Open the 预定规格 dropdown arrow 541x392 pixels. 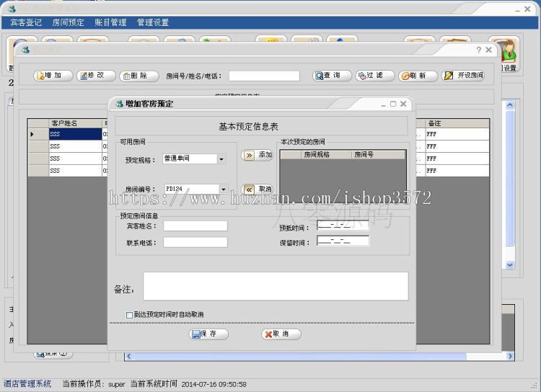pyautogui.click(x=221, y=159)
